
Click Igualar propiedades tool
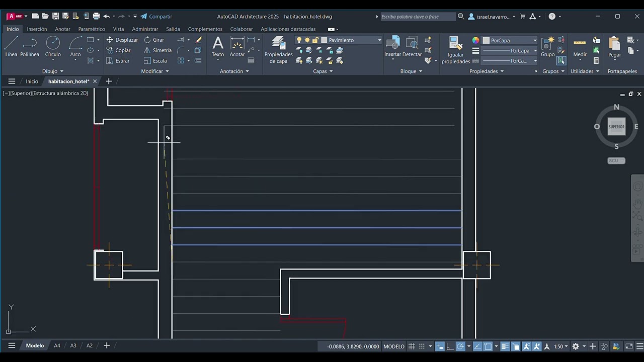[x=456, y=50]
